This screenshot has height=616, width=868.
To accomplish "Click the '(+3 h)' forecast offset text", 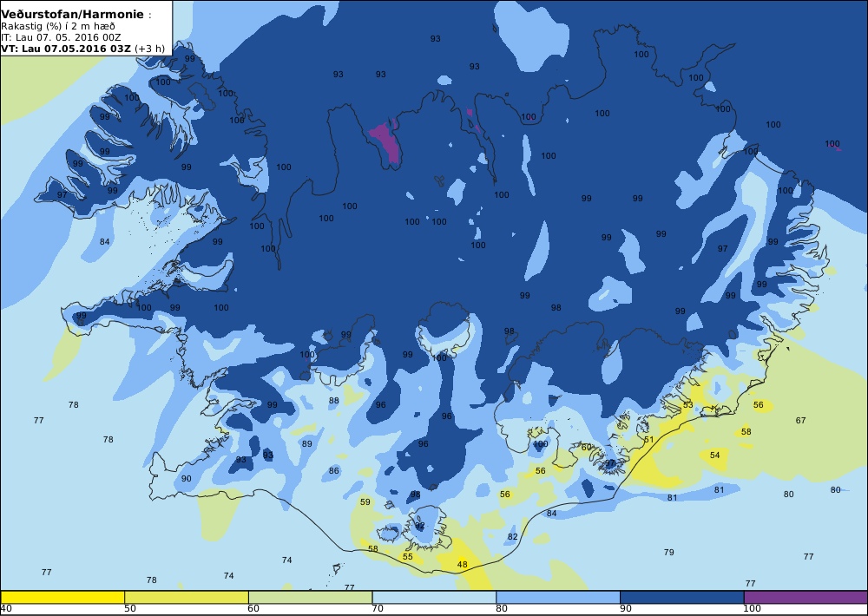I will 149,48.
